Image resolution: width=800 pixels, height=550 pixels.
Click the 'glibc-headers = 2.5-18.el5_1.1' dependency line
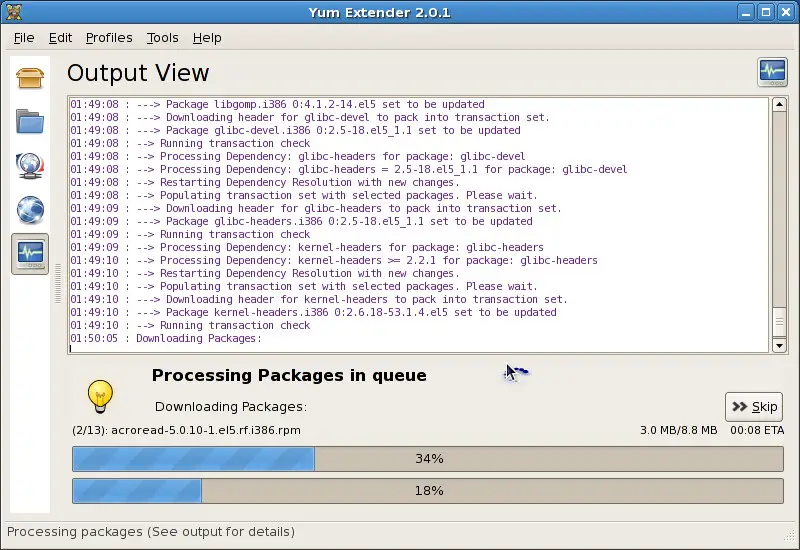tap(349, 169)
